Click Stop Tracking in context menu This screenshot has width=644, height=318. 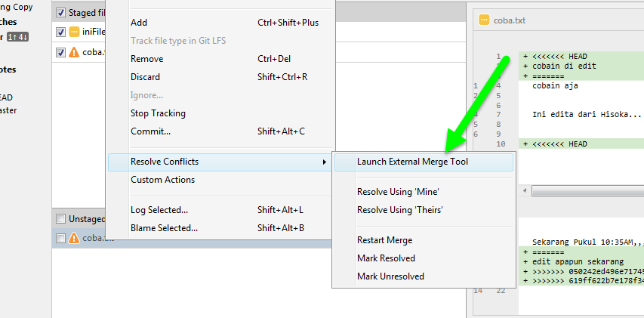tap(158, 113)
